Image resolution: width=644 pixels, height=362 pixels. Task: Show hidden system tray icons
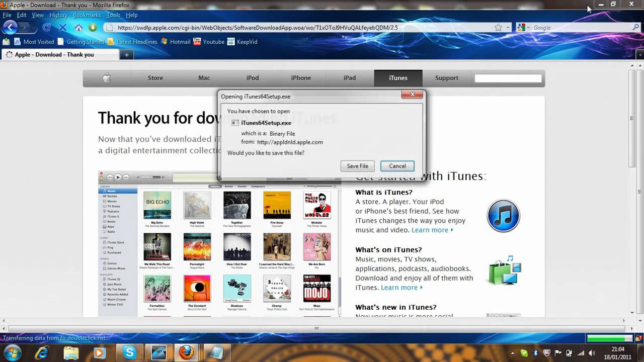513,353
